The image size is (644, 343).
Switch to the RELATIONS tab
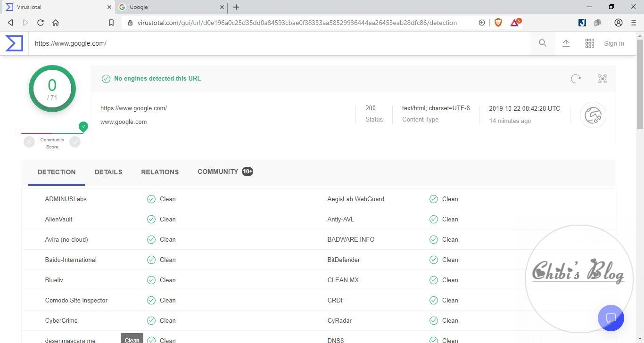pos(160,172)
